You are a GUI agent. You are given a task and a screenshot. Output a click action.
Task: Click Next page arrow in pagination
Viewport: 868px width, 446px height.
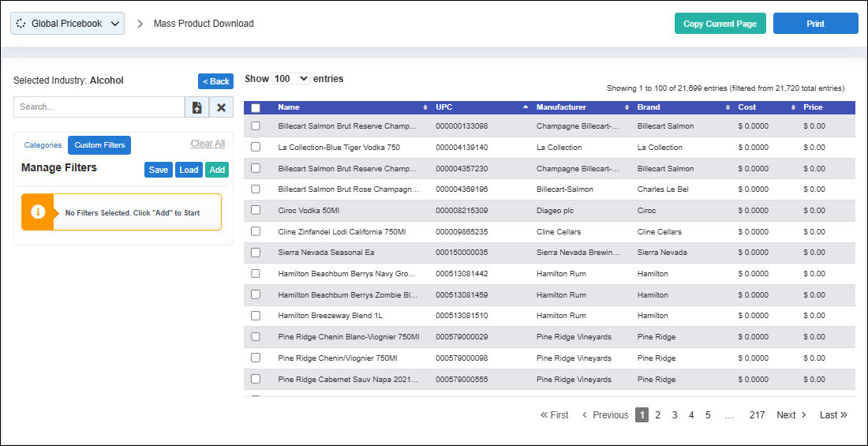(791, 415)
